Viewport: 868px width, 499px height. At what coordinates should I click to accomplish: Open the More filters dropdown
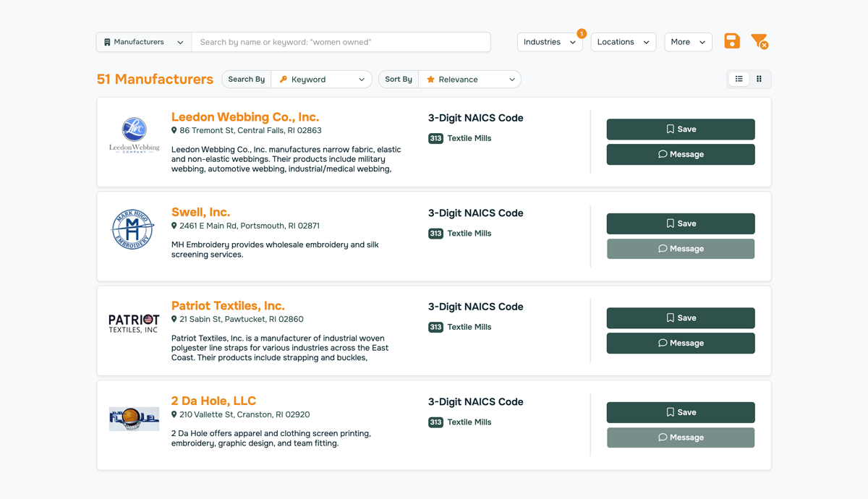pyautogui.click(x=688, y=42)
